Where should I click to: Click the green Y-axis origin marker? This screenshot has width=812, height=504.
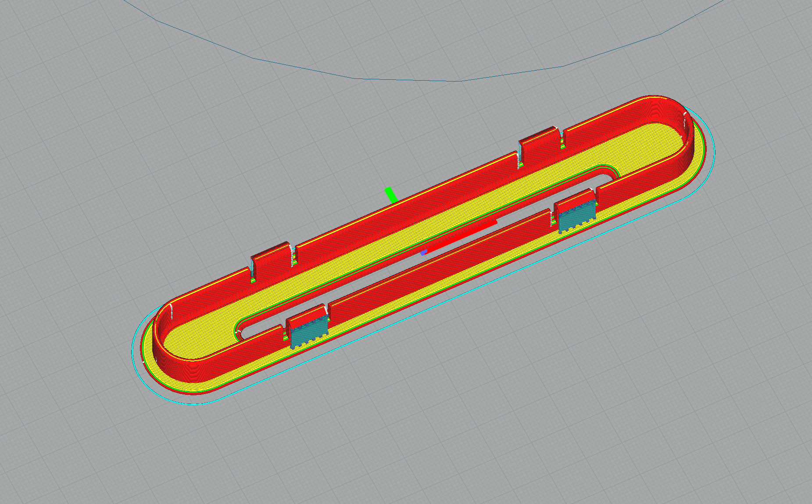coord(391,195)
